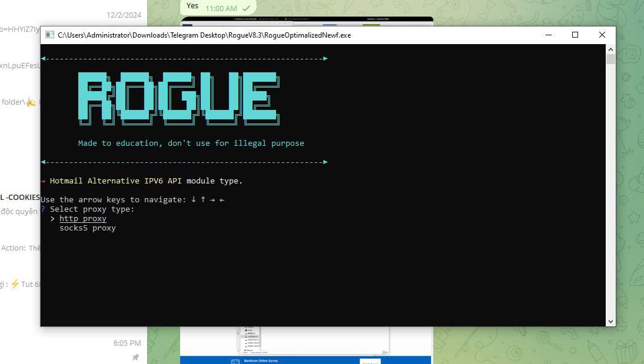644x364 pixels.
Task: Minimize the Rogue console window
Action: click(548, 35)
